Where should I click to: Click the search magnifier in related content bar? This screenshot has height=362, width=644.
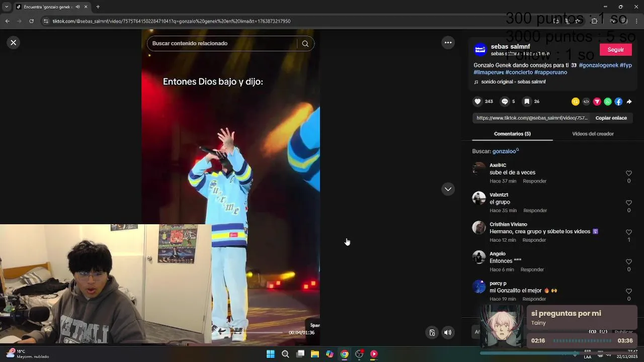[x=305, y=43]
